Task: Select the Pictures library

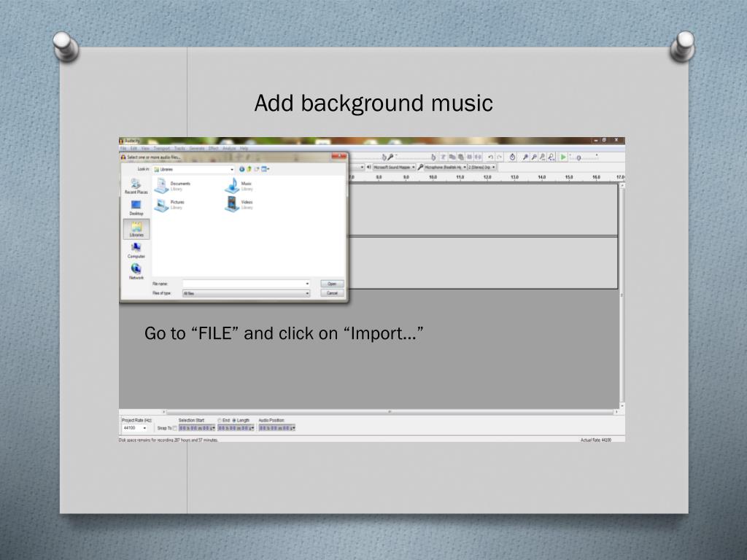Action: pyautogui.click(x=169, y=205)
